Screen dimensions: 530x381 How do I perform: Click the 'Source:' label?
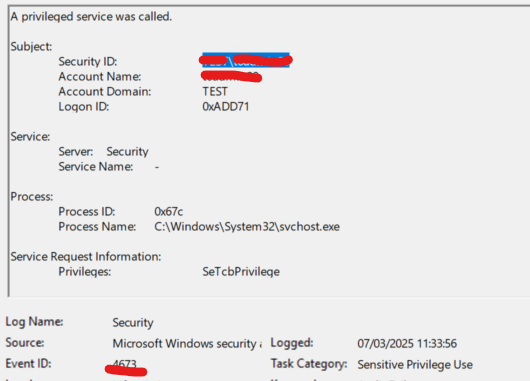click(x=25, y=343)
